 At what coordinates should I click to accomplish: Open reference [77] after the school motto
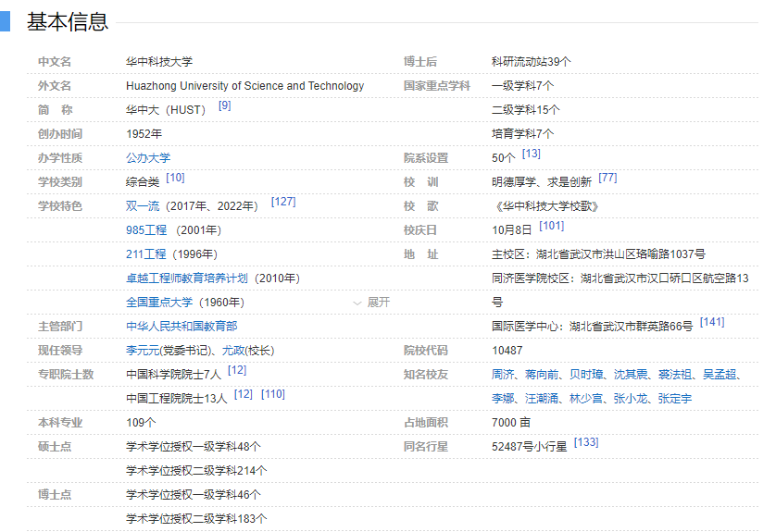coord(607,178)
